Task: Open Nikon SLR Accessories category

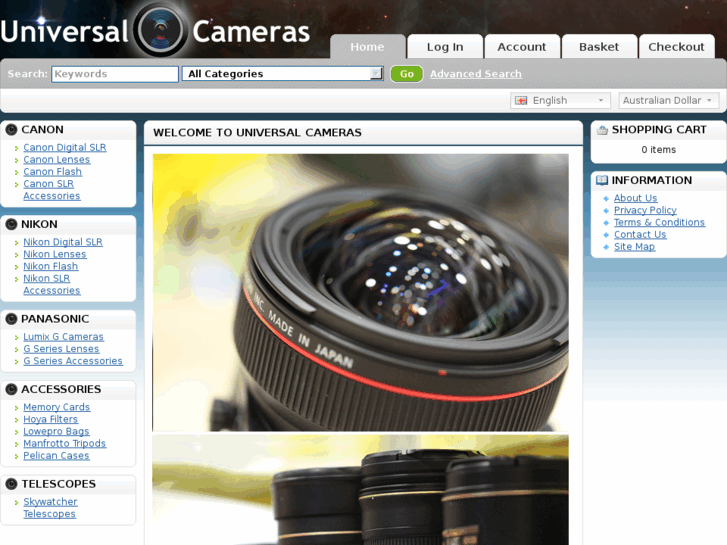Action: click(x=51, y=284)
